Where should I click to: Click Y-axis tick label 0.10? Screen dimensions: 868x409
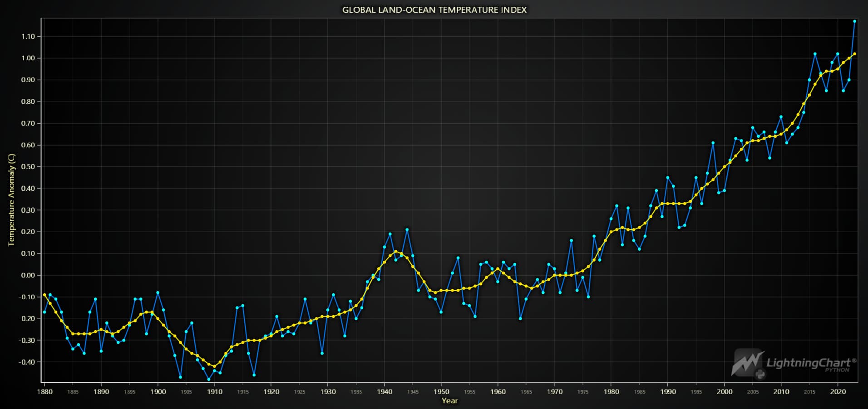(28, 254)
